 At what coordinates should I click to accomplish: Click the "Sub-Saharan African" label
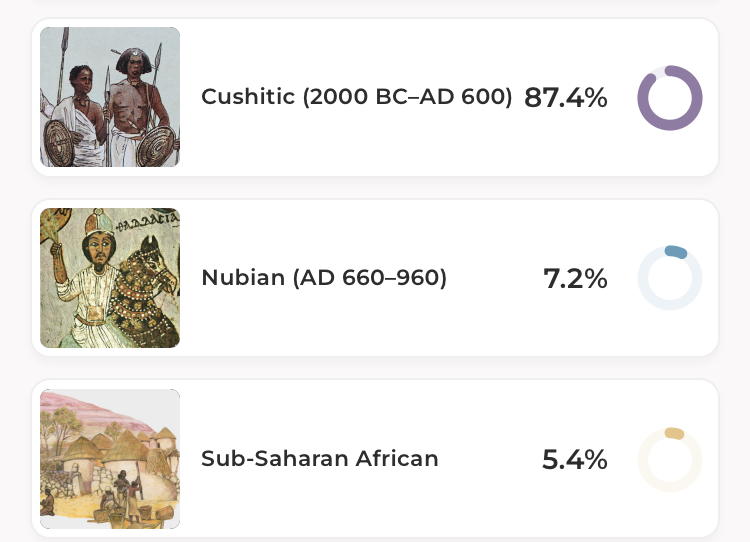click(x=320, y=459)
